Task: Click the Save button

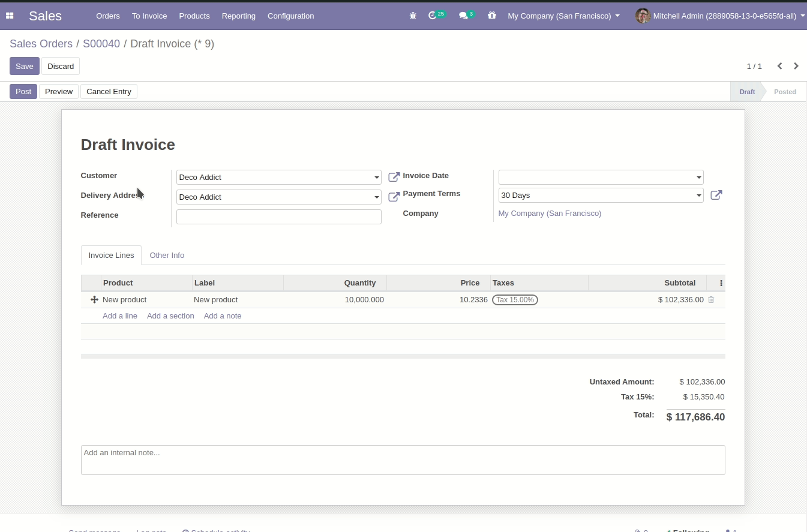Action: [25, 66]
